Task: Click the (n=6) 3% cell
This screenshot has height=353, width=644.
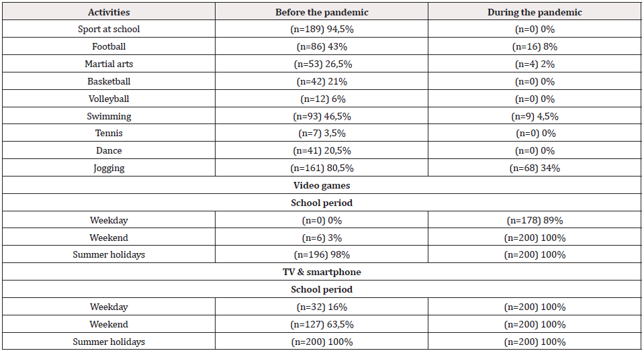Action: [322, 238]
